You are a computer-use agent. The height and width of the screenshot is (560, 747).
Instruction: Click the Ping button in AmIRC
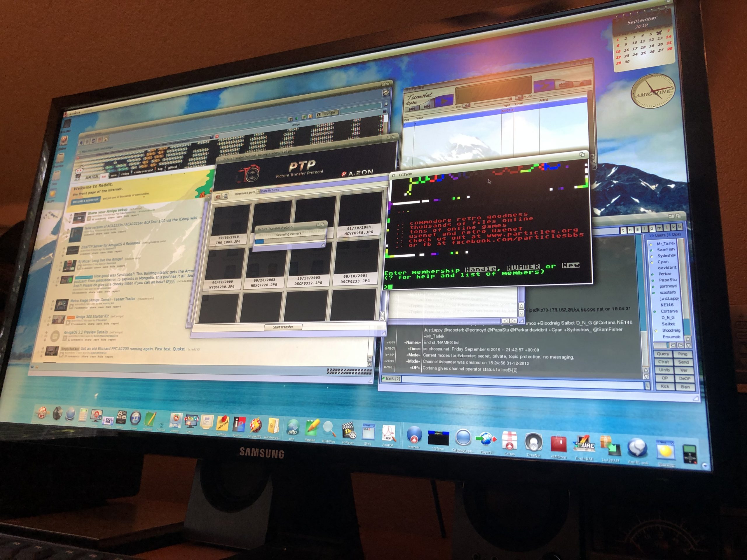(x=683, y=354)
